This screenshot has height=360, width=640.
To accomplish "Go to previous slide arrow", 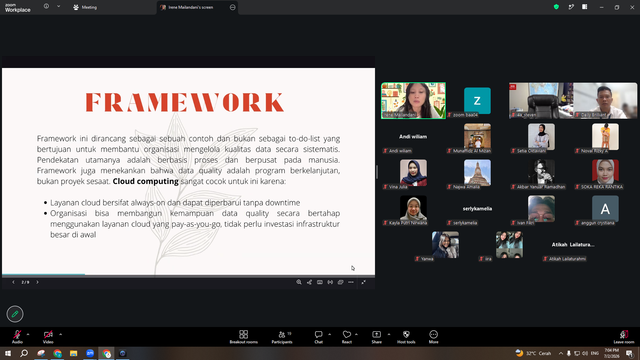I will coord(13,282).
